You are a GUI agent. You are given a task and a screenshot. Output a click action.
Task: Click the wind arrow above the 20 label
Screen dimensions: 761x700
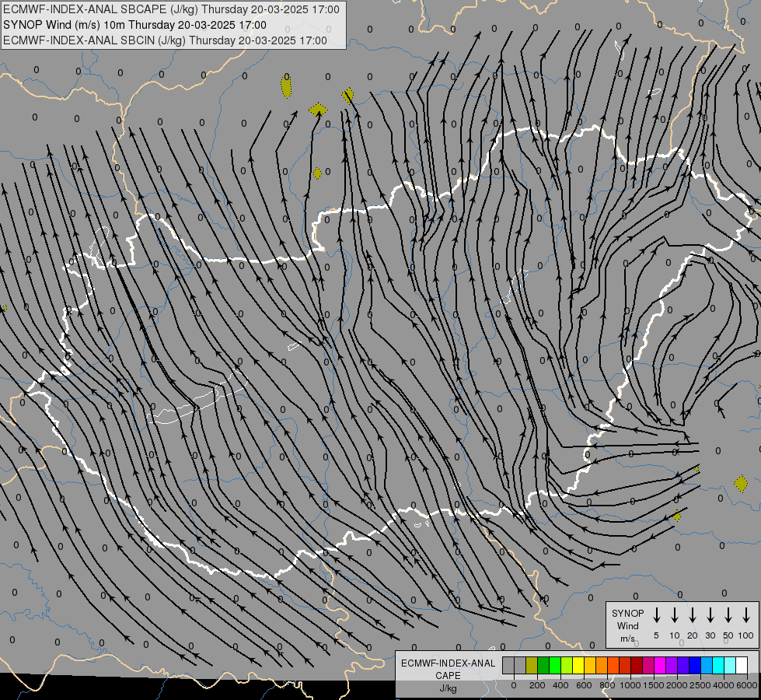[692, 615]
